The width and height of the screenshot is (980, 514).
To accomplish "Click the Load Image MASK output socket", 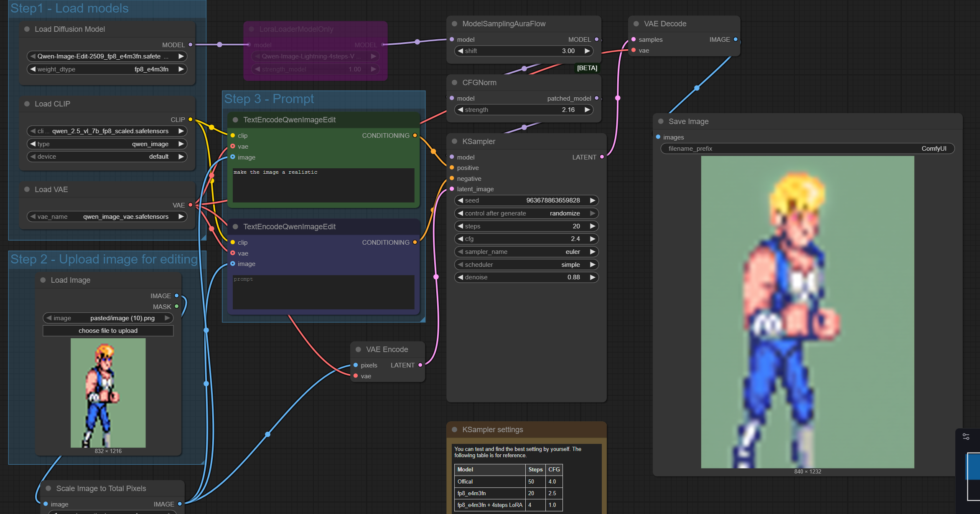I will [x=177, y=306].
